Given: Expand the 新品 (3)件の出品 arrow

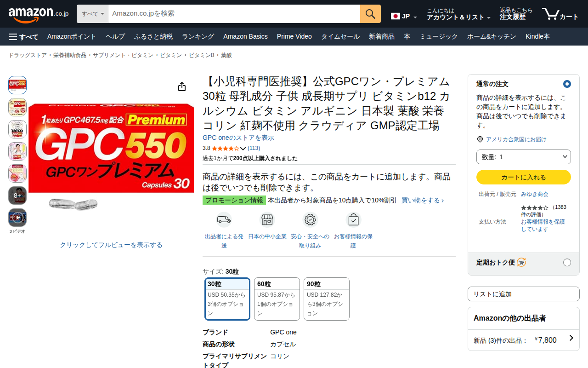Looking at the screenshot, I should tap(571, 338).
